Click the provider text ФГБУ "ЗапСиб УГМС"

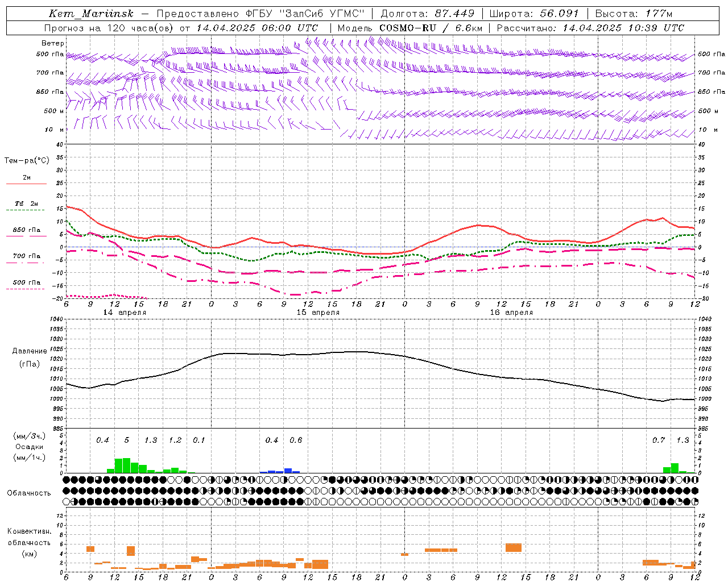click(x=305, y=14)
